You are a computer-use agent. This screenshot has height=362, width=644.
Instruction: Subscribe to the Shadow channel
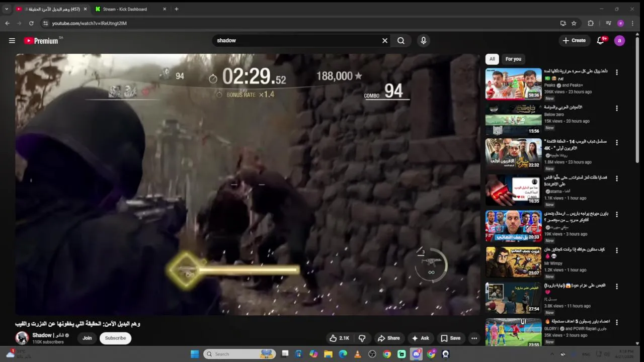pos(115,338)
